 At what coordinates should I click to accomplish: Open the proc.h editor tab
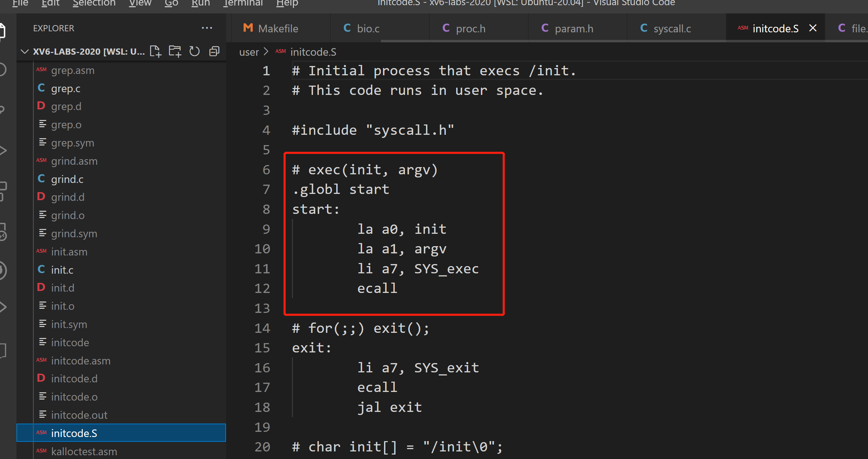pyautogui.click(x=470, y=29)
